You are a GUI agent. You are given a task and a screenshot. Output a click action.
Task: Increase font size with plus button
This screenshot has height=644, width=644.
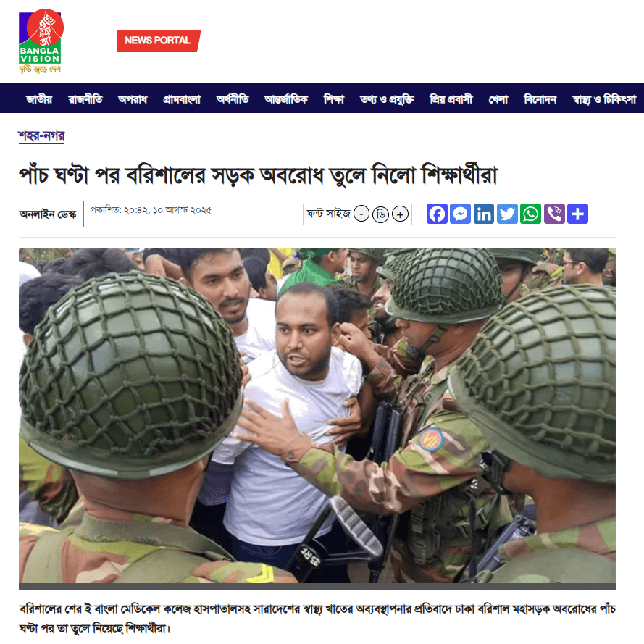[400, 214]
